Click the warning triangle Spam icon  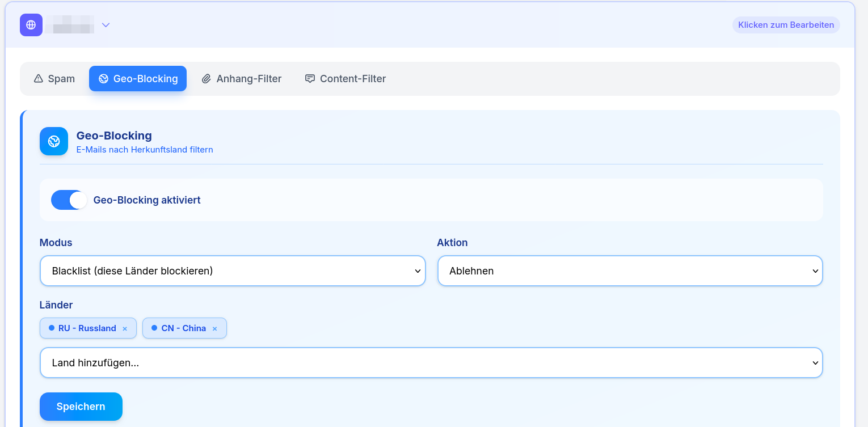point(39,79)
